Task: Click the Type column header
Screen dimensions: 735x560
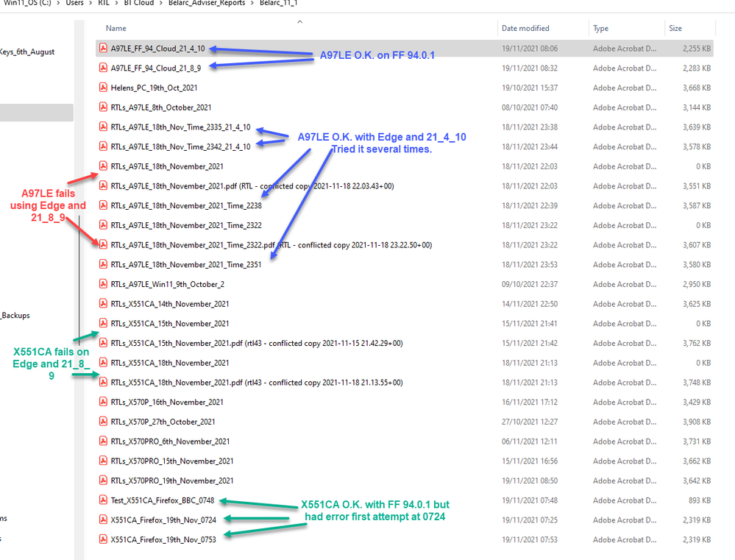Action: [x=601, y=29]
